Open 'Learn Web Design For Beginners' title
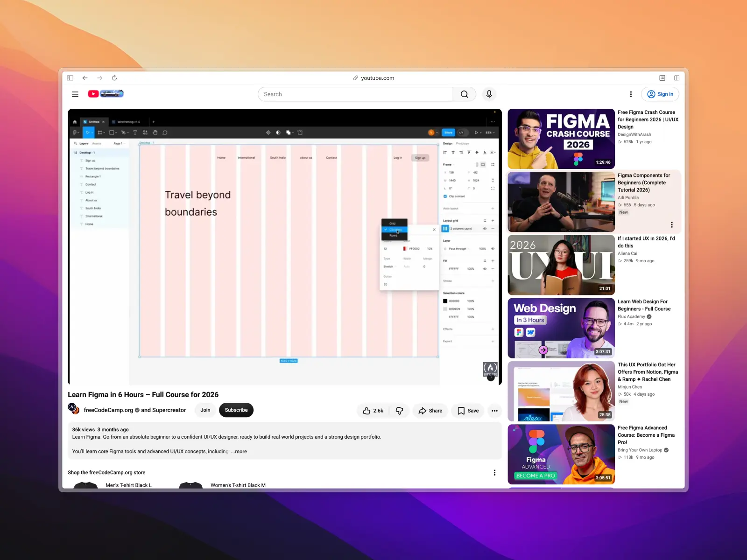Image resolution: width=747 pixels, height=560 pixels. pos(644,305)
